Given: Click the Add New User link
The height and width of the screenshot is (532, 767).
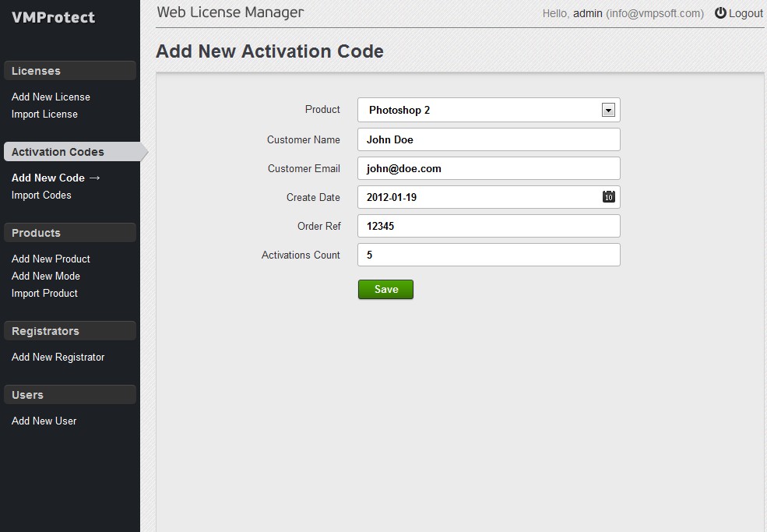Looking at the screenshot, I should tap(44, 421).
